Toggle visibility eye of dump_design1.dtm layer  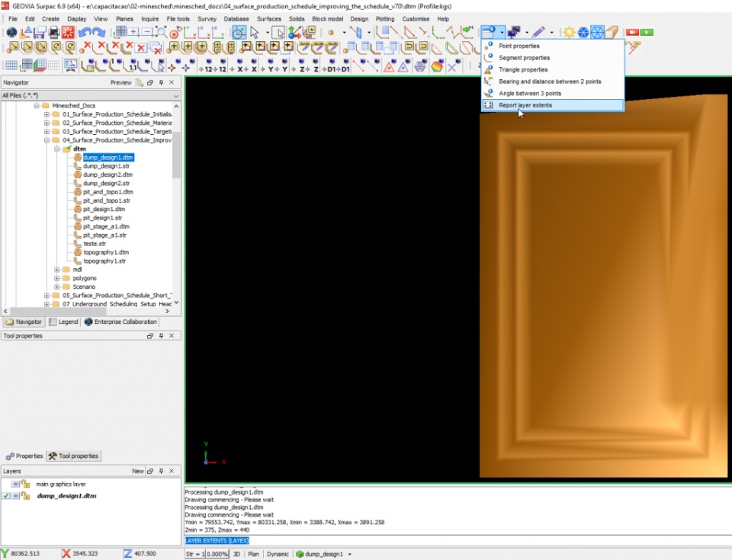pos(15,496)
